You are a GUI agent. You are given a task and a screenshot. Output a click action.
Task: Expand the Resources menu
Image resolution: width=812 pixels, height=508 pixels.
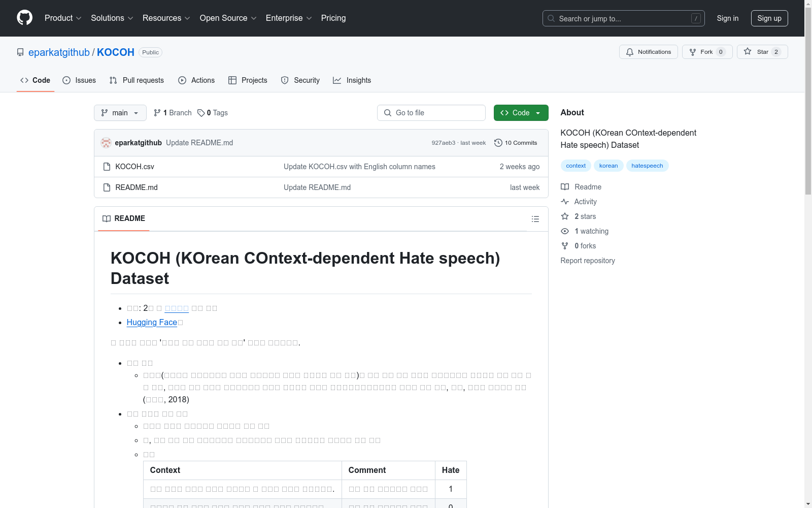[x=166, y=18]
